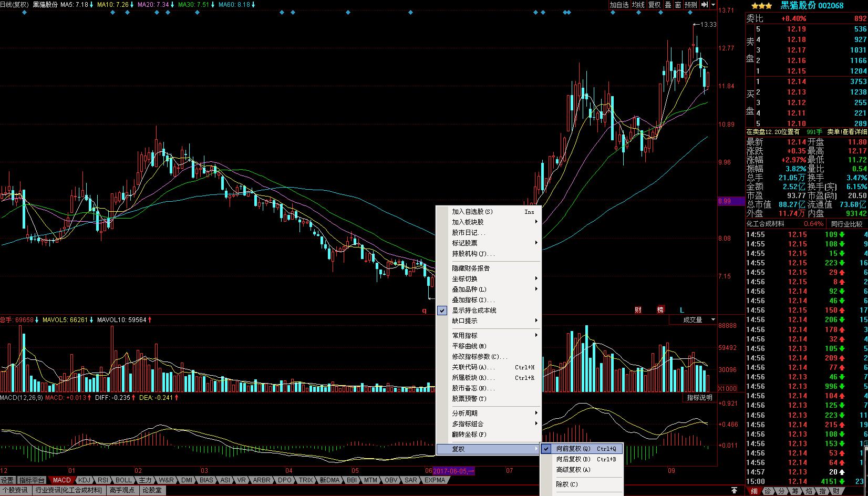Viewport: 868px width, 496px height.
Task: Open the 诊 tab in the right panel
Action: click(768, 491)
